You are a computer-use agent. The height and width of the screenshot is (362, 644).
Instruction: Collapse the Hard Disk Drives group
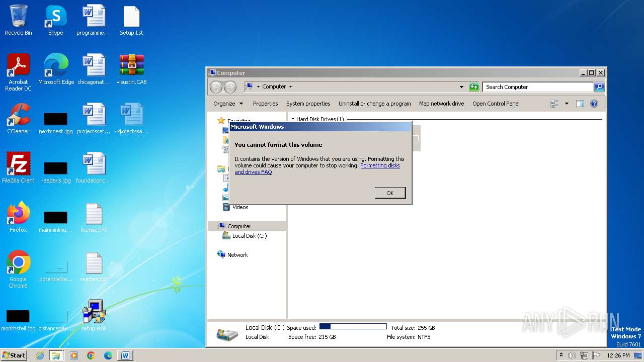(x=293, y=119)
